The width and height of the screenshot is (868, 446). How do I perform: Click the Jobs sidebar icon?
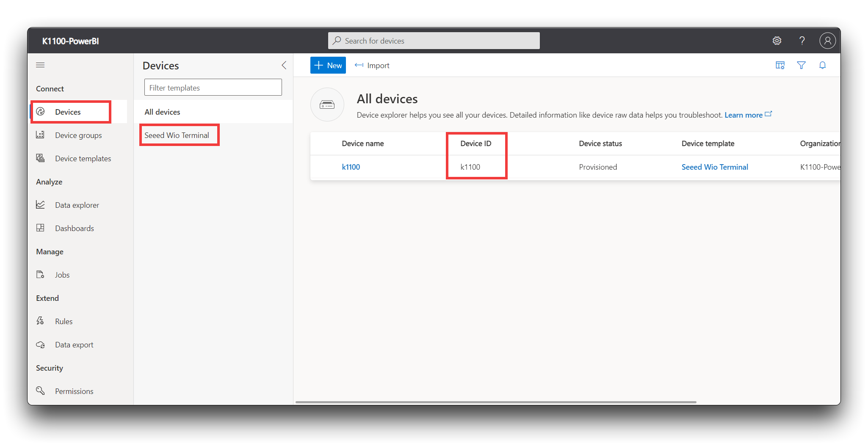(x=41, y=275)
